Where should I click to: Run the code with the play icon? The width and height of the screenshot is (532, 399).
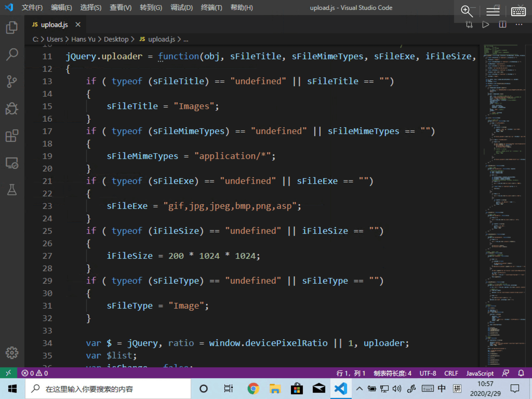[485, 25]
